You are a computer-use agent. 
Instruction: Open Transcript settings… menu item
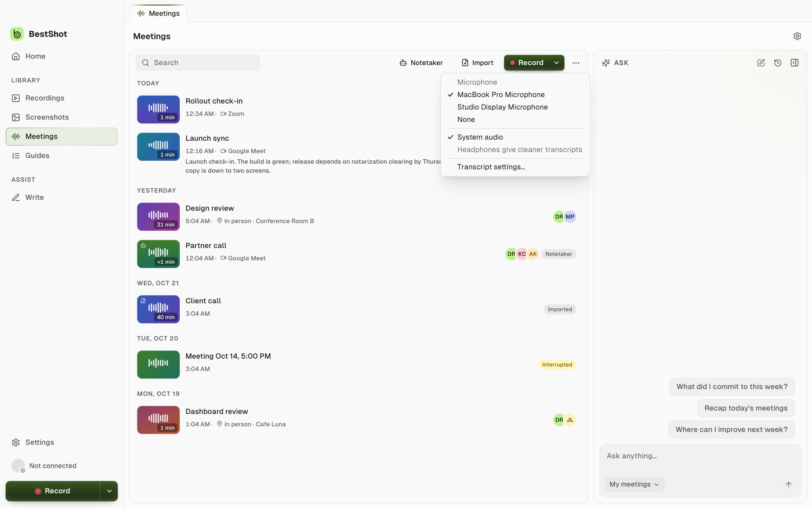pos(515,167)
